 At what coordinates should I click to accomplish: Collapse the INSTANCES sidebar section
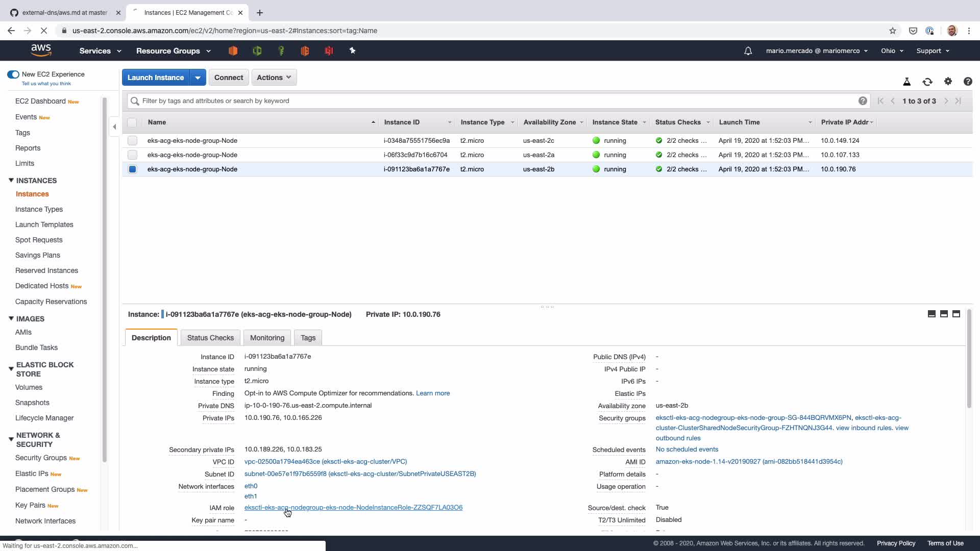[x=11, y=181]
